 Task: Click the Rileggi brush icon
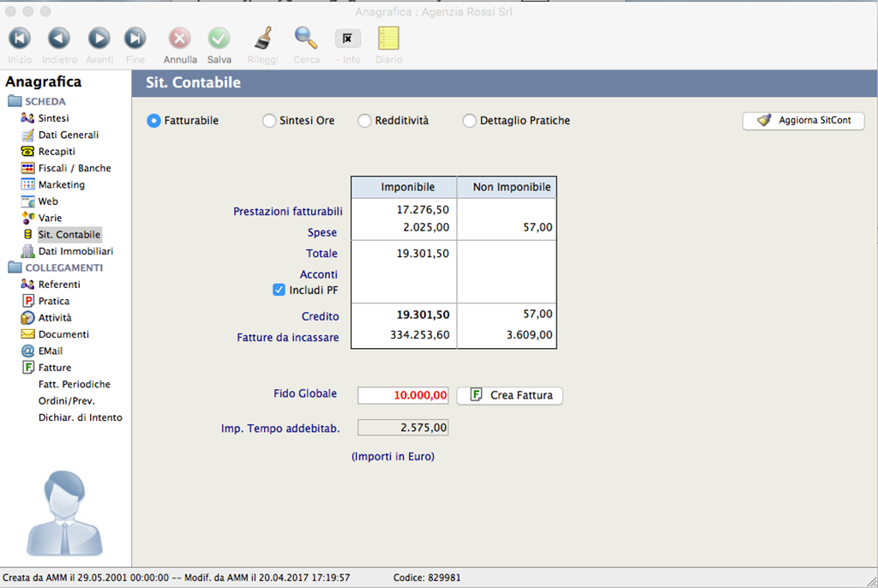click(263, 39)
